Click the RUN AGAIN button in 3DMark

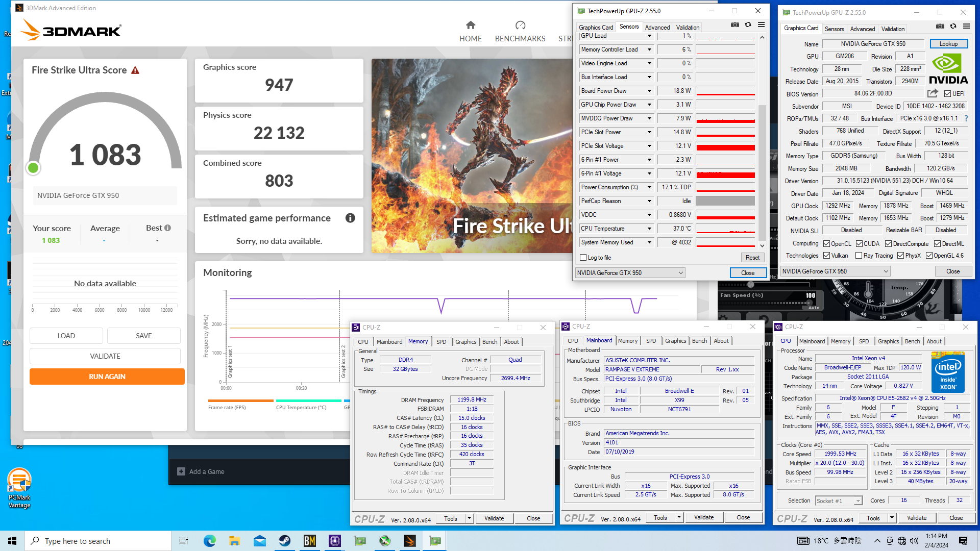tap(107, 377)
